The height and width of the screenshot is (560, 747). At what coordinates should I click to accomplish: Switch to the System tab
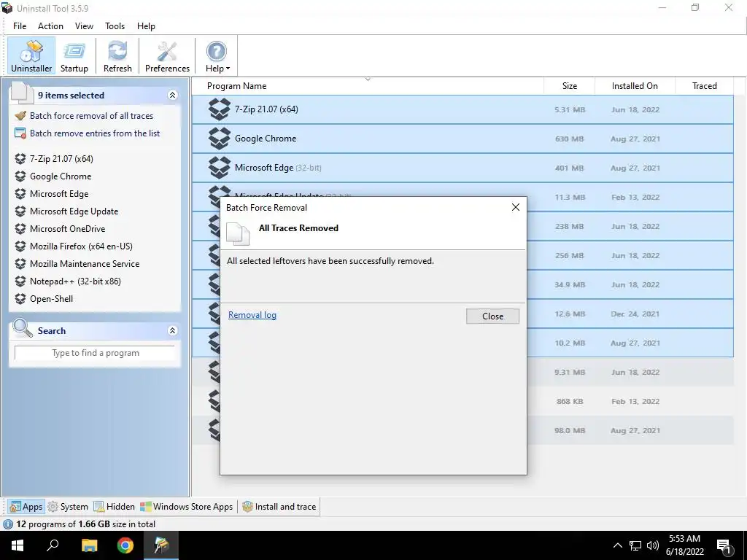click(68, 507)
